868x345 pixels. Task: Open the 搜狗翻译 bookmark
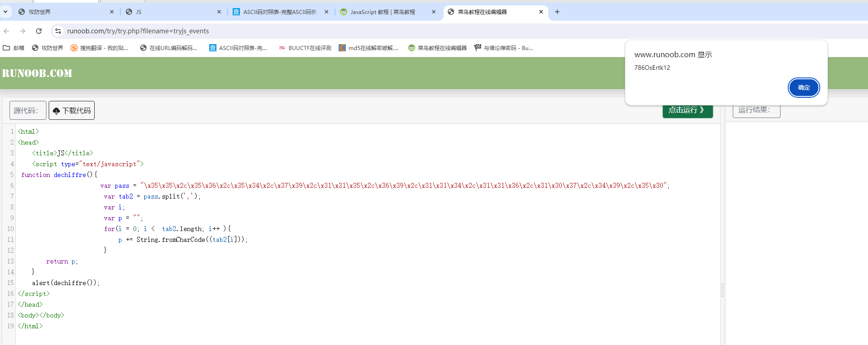coord(99,48)
